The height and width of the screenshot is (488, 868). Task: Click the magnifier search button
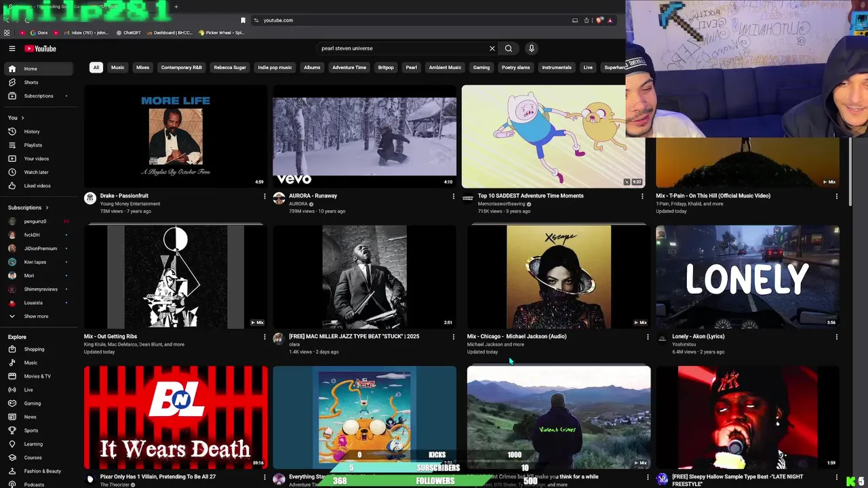tap(509, 49)
